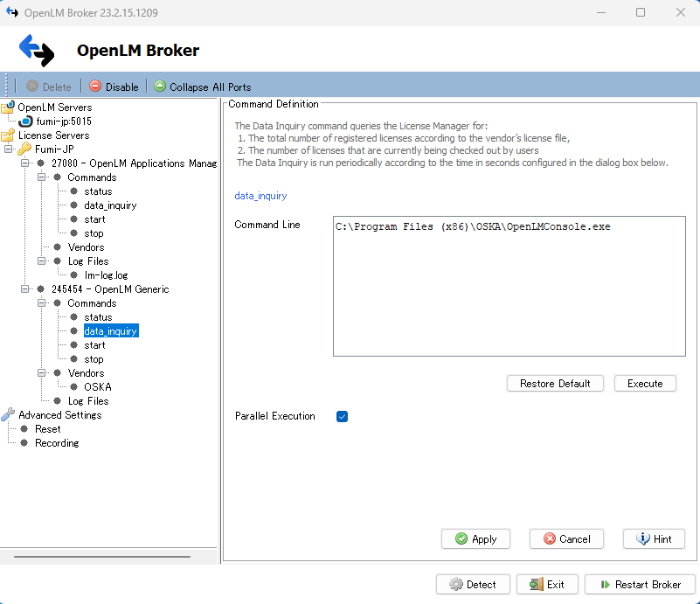Collapse the 27080 OpenLM Applications Manager node
700x604 pixels.
(25, 163)
